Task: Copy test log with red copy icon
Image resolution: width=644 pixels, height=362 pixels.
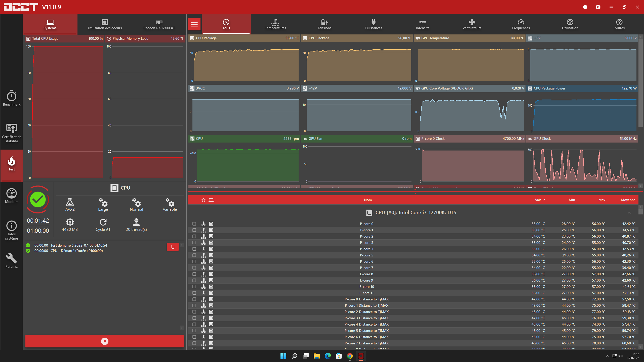Action: tap(173, 247)
